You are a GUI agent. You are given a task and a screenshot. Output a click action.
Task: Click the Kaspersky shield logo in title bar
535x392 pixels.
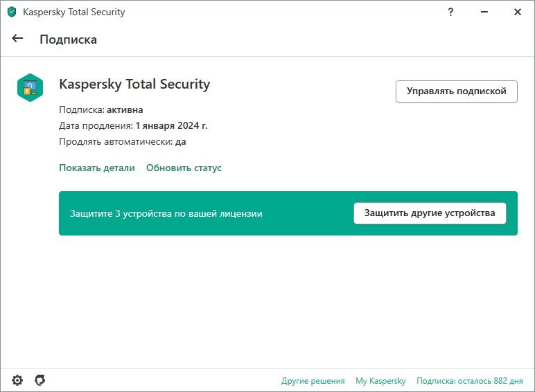12,12
